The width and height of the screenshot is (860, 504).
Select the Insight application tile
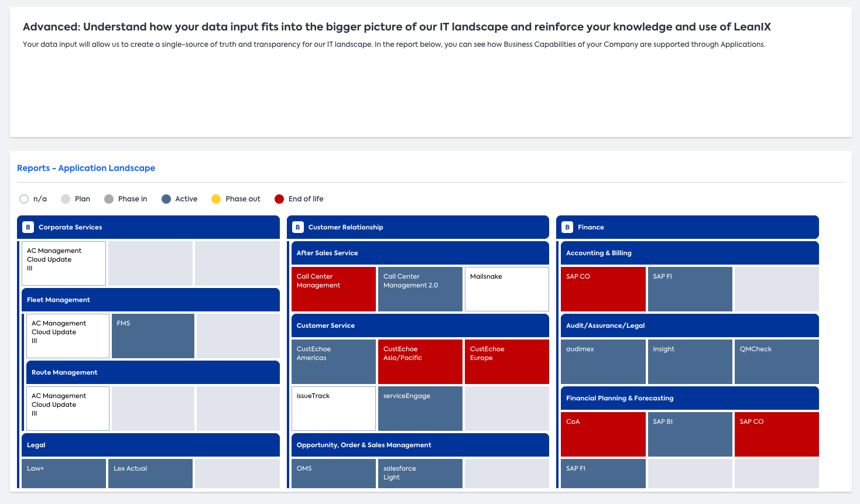[690, 362]
